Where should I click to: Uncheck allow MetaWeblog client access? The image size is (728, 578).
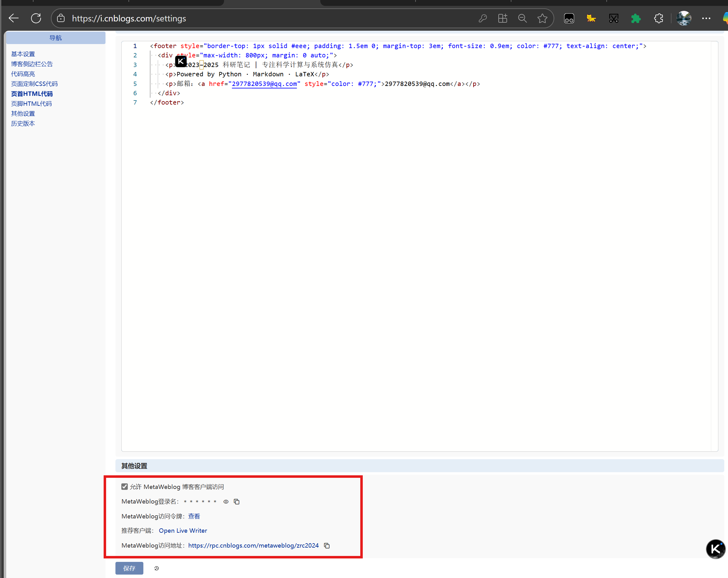[x=125, y=486]
